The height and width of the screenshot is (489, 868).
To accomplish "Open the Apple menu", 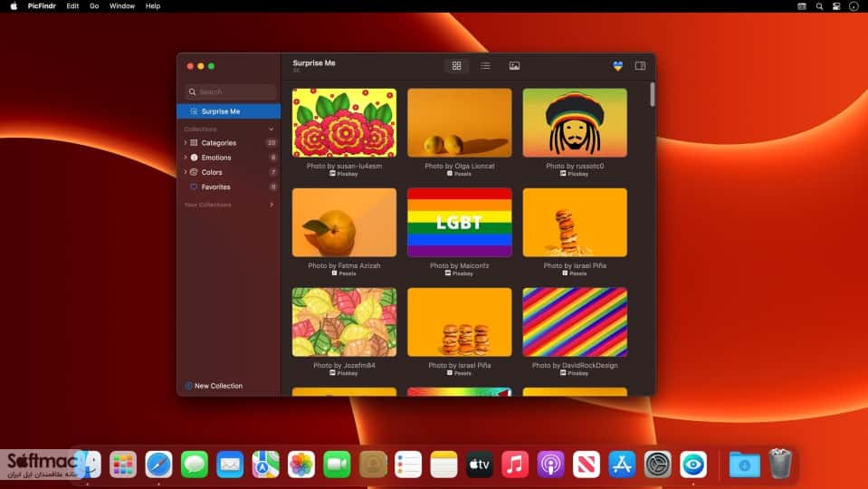I will coord(14,6).
